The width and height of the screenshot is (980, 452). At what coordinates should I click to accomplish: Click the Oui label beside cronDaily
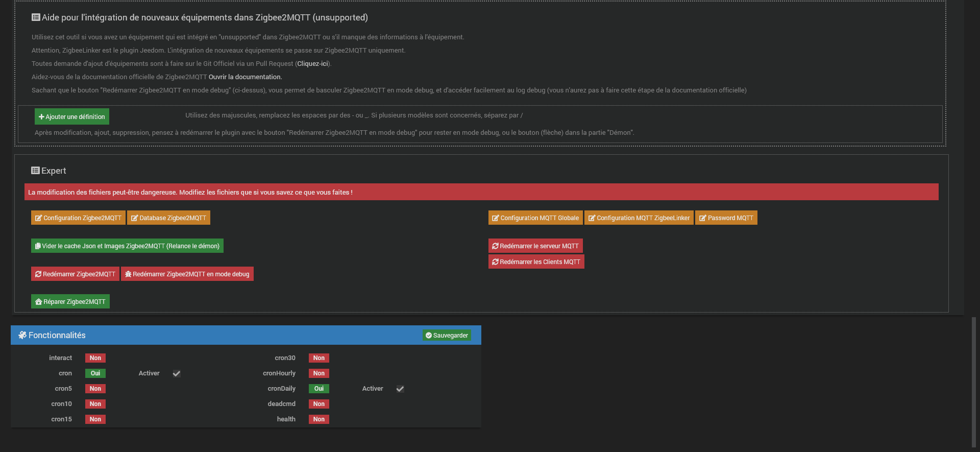tap(319, 389)
